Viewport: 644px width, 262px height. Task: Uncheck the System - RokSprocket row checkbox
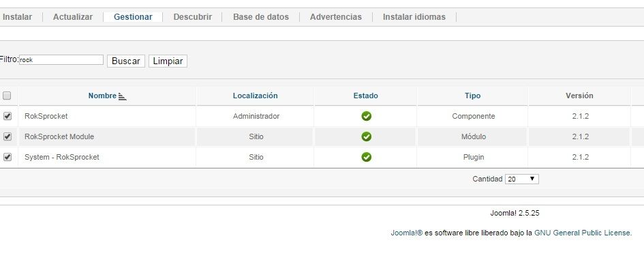pyautogui.click(x=7, y=157)
